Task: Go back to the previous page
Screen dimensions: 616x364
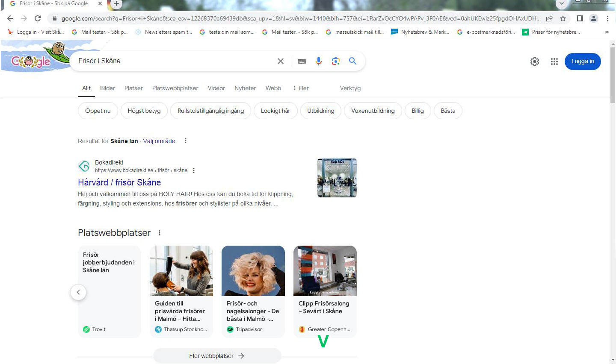Action: (x=10, y=18)
